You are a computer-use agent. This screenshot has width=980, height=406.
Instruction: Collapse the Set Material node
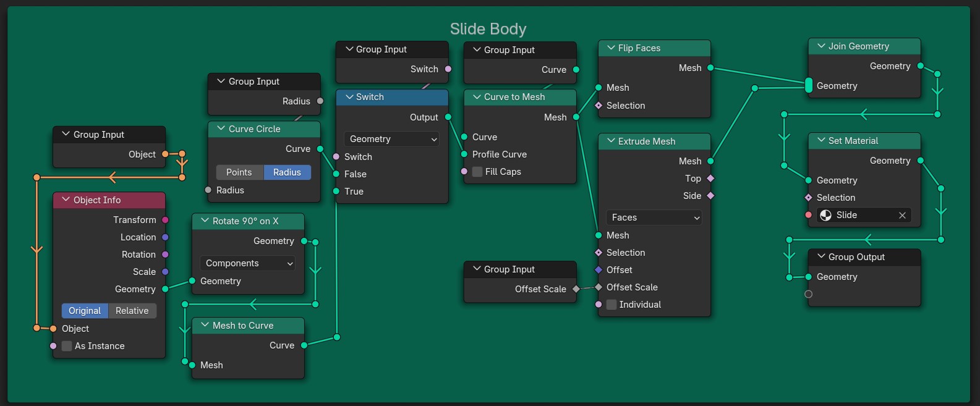click(x=821, y=141)
